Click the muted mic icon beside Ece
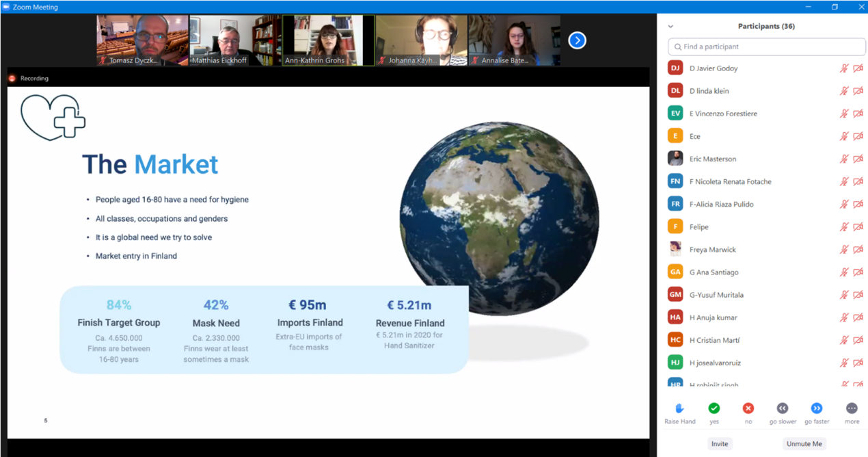Screen dimensions: 868x457 844,136
